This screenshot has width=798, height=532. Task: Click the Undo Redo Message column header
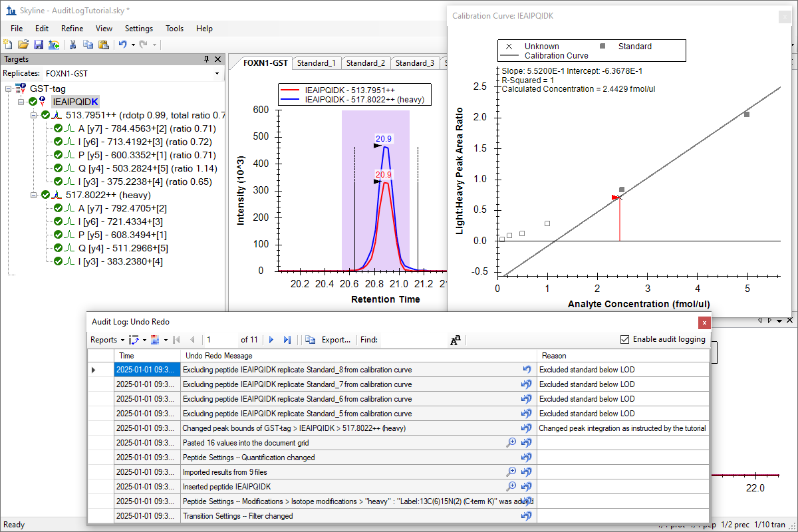pyautogui.click(x=358, y=356)
